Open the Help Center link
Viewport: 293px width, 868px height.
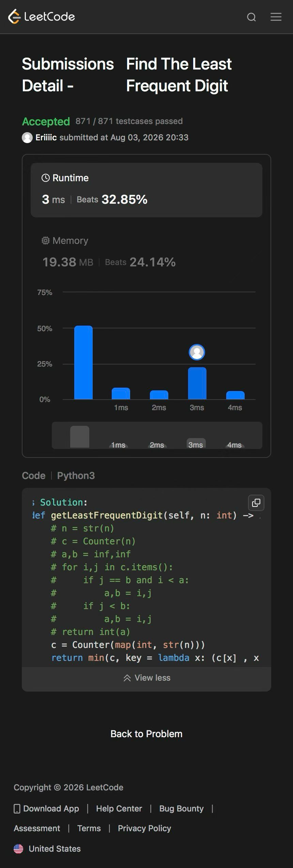pyautogui.click(x=119, y=808)
